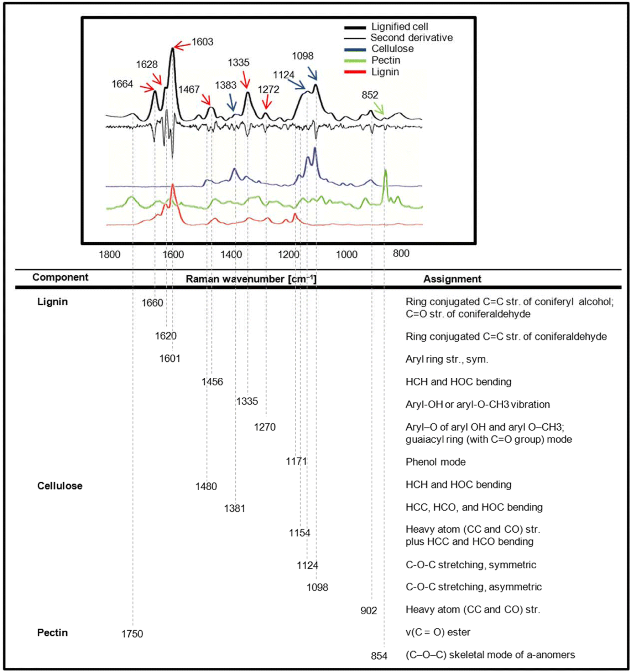The width and height of the screenshot is (631, 672).
Task: Click 'Heavy atom (CC and CO) str.' for 902
Action: coord(473,610)
